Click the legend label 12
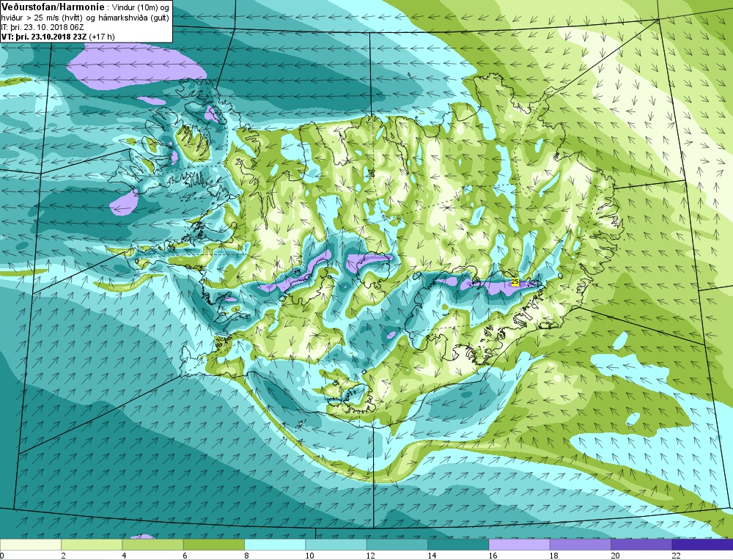733x560 pixels. pyautogui.click(x=371, y=556)
